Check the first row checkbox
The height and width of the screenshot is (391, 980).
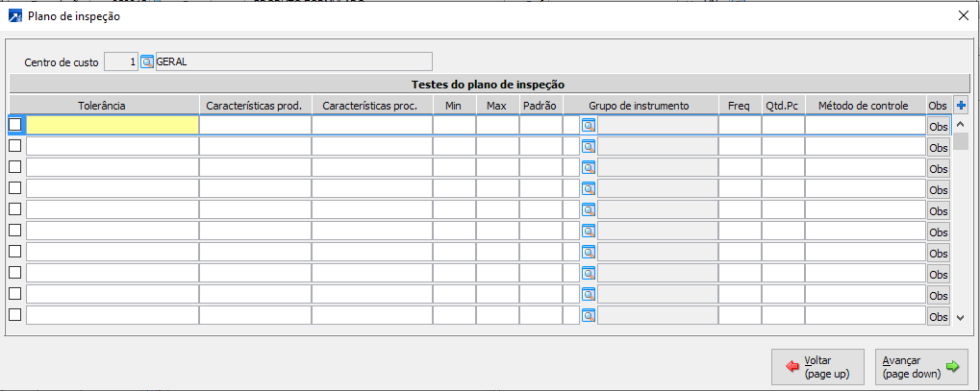coord(15,125)
